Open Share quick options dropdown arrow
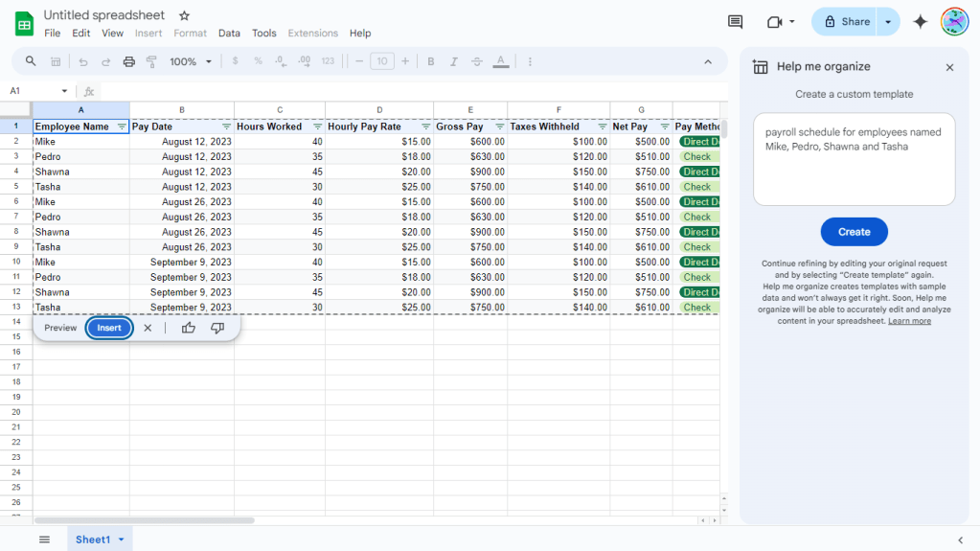Viewport: 980px width, 551px height. coord(888,22)
